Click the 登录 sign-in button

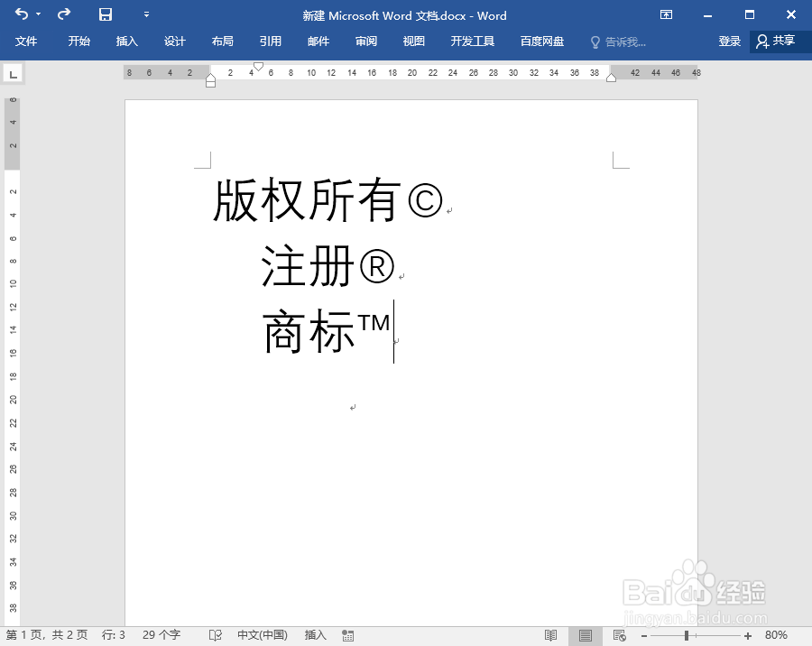tap(729, 40)
